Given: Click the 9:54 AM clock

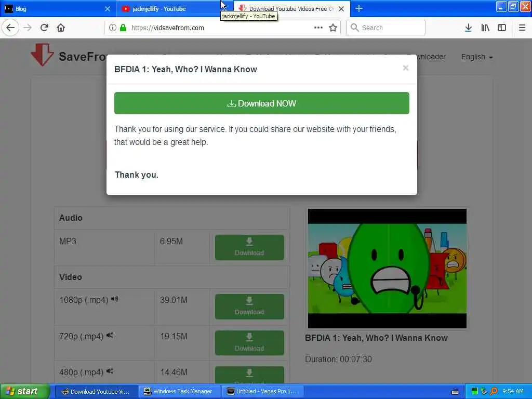Looking at the screenshot, I should (x=513, y=391).
